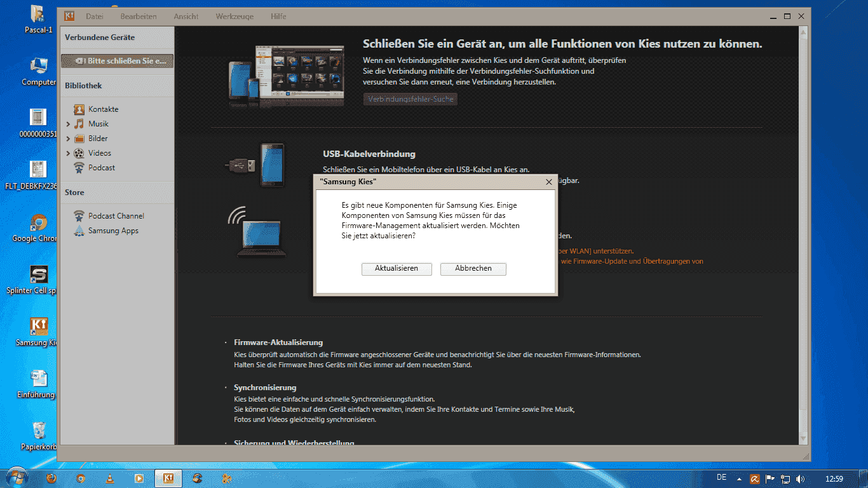This screenshot has height=488, width=868.
Task: Open the Bearbeiten menu
Action: (139, 16)
